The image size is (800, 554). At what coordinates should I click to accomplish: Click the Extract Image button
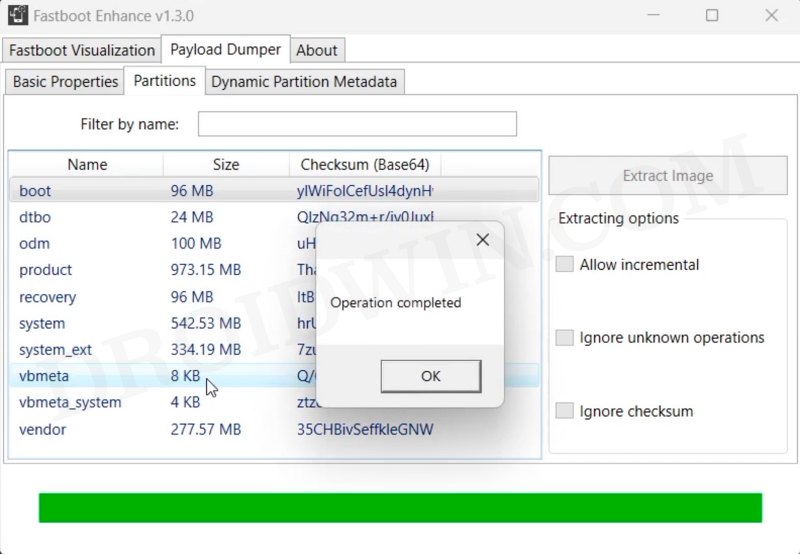(x=668, y=175)
